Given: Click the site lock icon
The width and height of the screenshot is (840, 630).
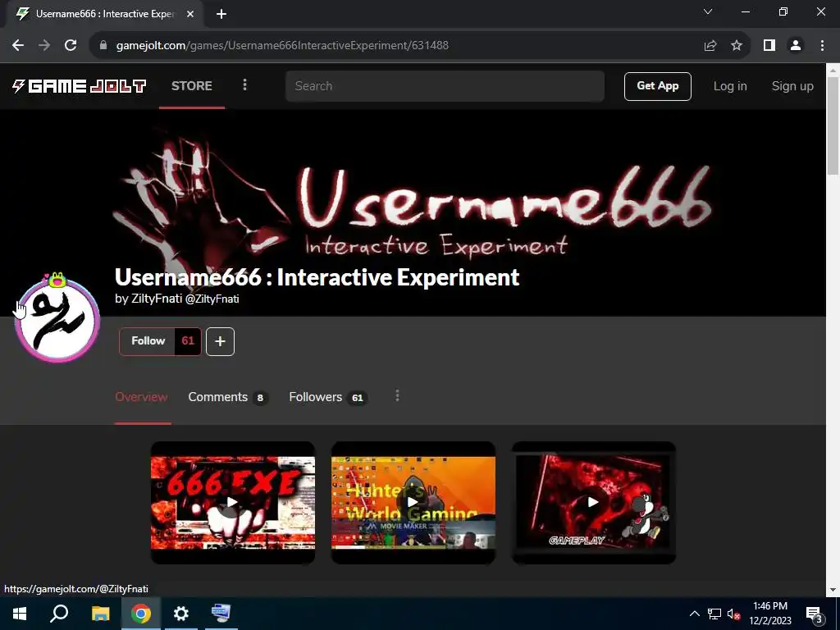Looking at the screenshot, I should coord(103,45).
